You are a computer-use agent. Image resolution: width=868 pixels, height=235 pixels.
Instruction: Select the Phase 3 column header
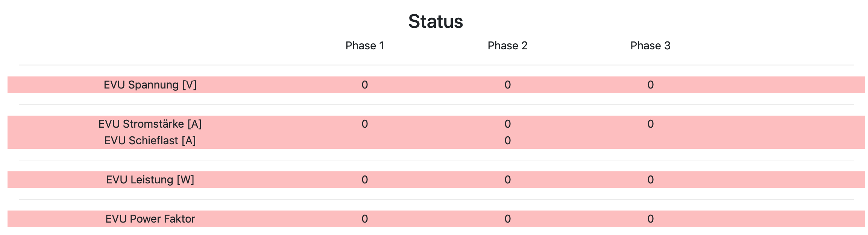650,46
